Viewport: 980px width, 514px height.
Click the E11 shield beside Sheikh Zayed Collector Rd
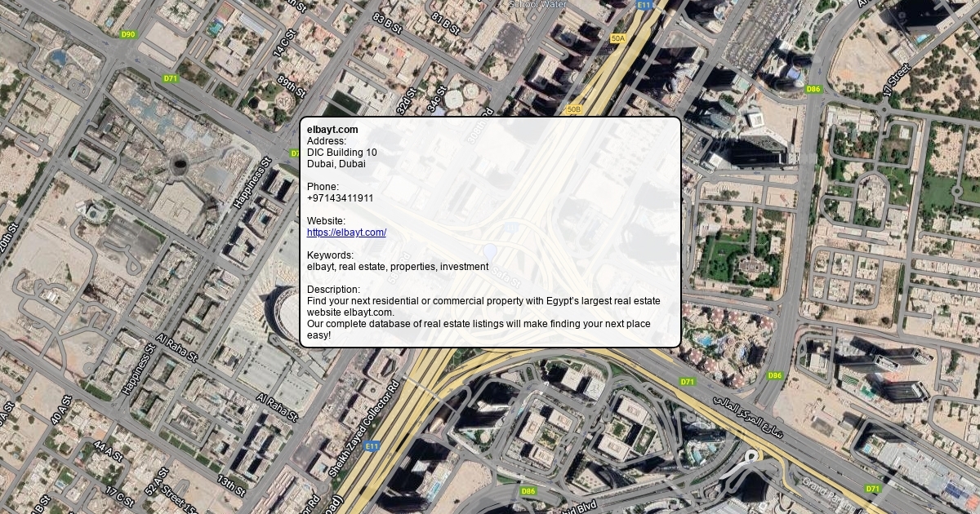(372, 446)
